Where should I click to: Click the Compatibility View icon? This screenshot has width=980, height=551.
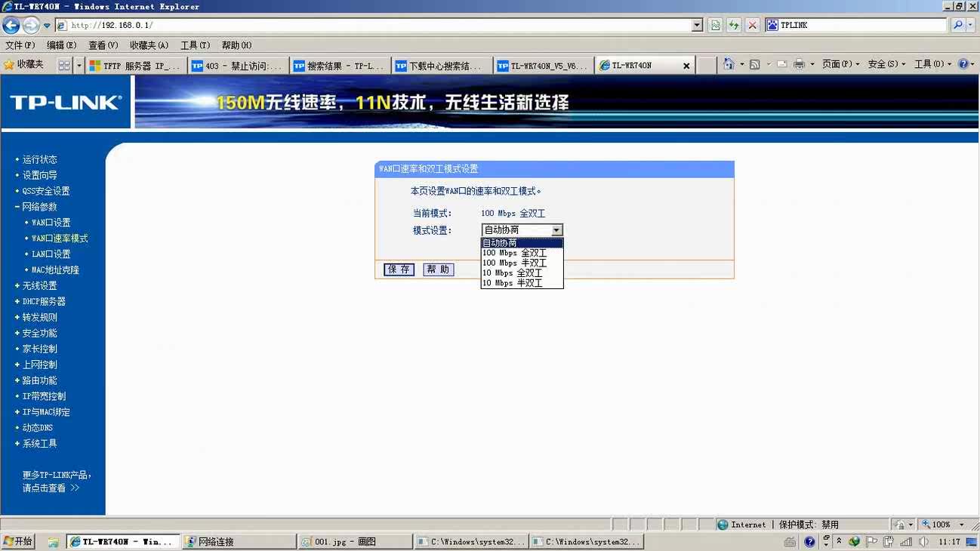coord(715,25)
